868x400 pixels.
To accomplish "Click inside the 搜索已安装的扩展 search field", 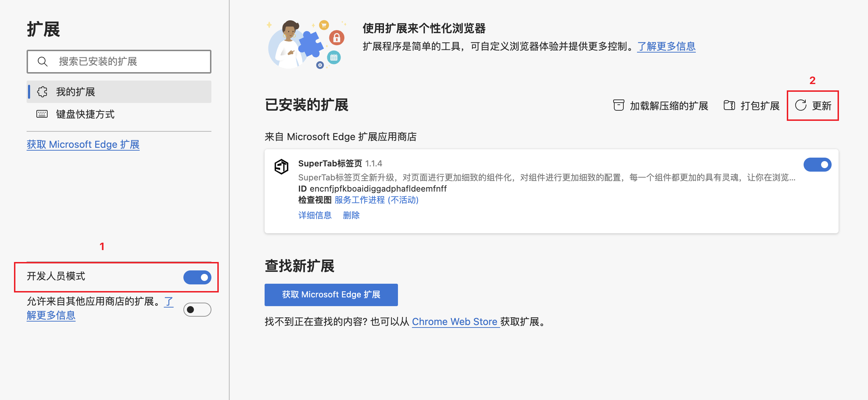I will click(119, 61).
